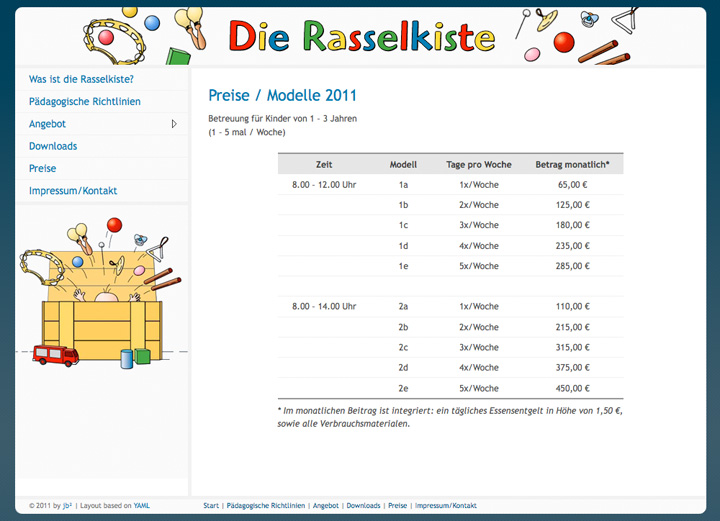This screenshot has height=521, width=720.
Task: Click the 'Betrag monatlich*' column header
Action: (572, 164)
